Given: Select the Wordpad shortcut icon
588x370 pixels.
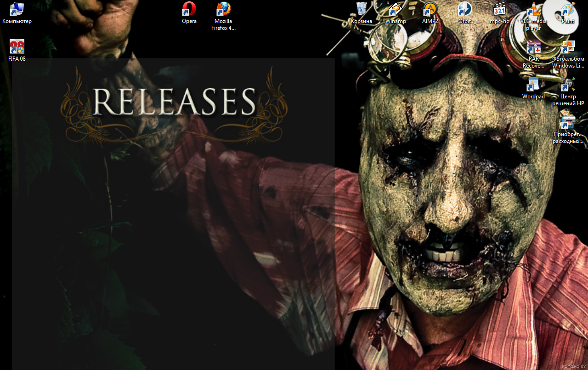Looking at the screenshot, I should (533, 89).
